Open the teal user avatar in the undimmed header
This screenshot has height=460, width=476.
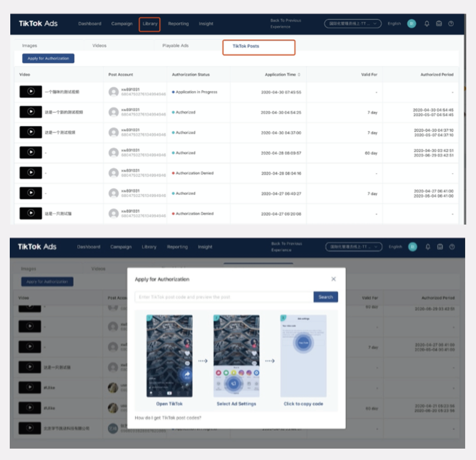point(411,24)
